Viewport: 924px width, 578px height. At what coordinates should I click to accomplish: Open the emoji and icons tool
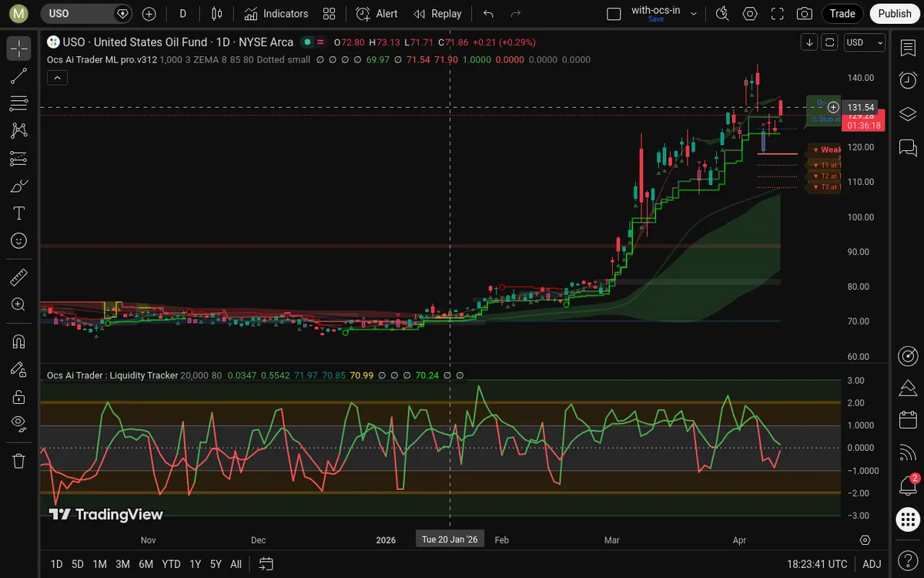pyautogui.click(x=19, y=241)
